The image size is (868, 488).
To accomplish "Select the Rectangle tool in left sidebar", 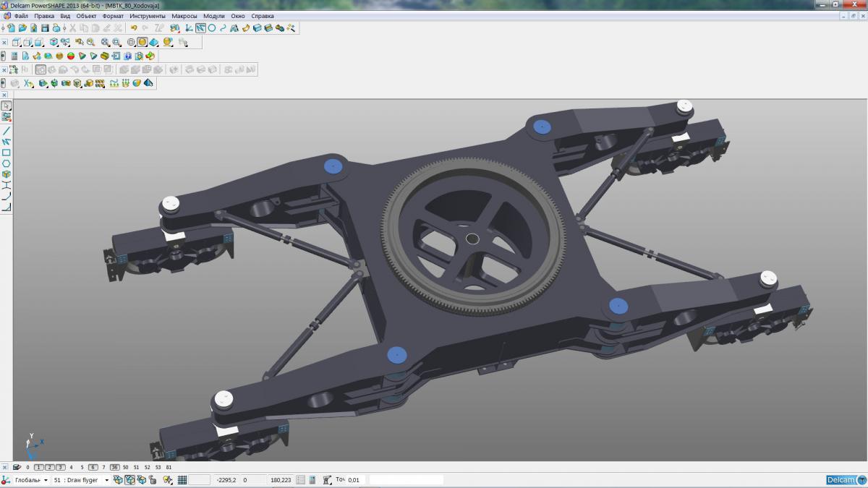I will [7, 153].
